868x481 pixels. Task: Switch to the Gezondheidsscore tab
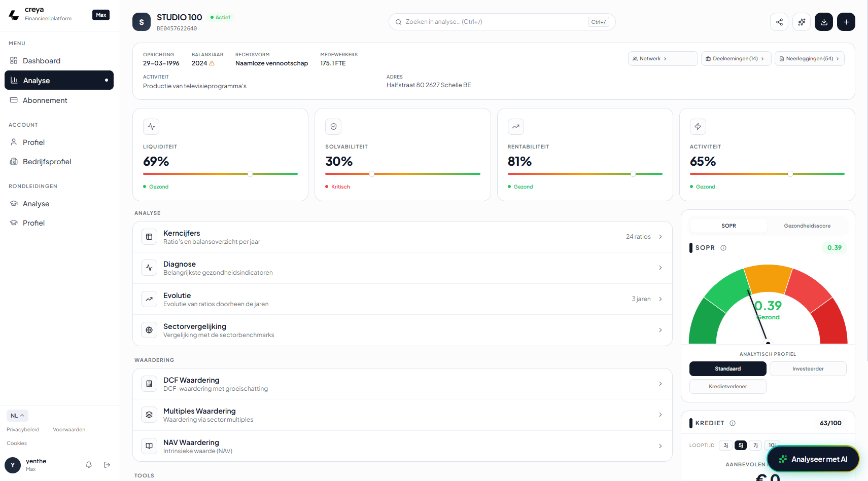[807, 226]
